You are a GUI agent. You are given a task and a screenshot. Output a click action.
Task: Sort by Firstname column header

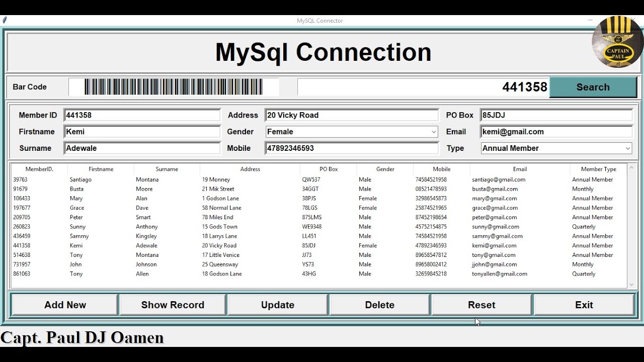click(x=101, y=169)
